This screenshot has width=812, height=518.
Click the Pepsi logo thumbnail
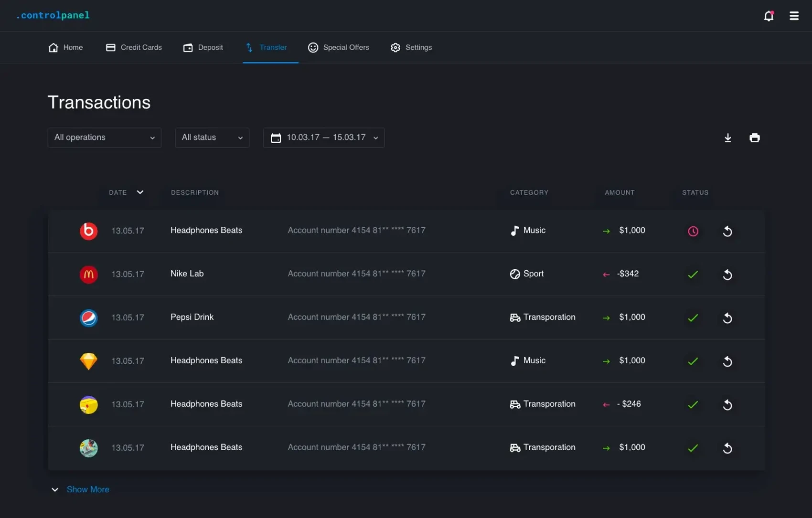point(88,318)
